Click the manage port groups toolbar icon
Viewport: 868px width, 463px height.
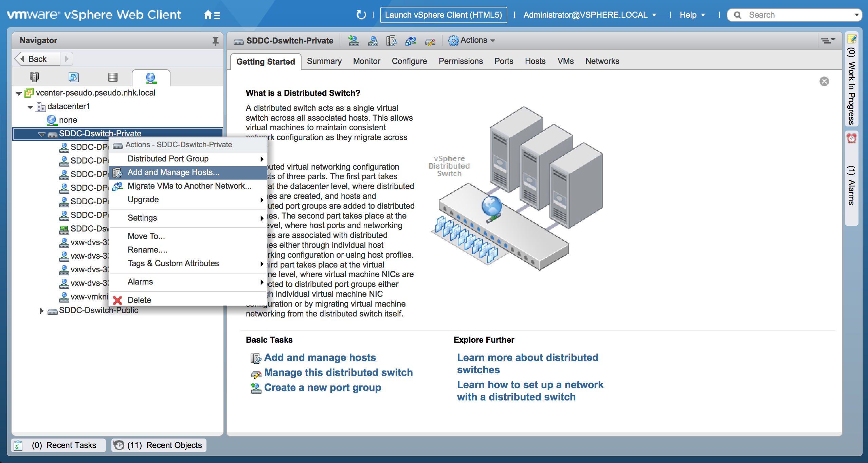coord(373,41)
